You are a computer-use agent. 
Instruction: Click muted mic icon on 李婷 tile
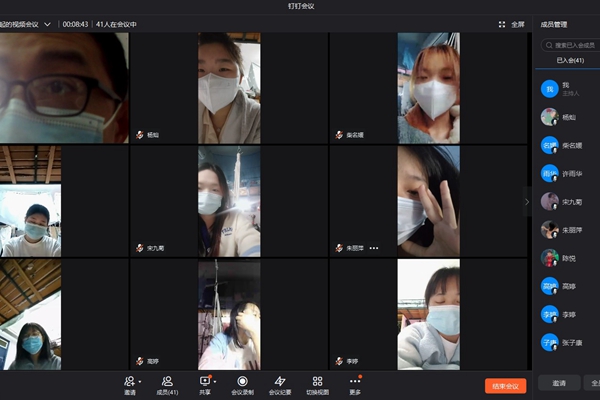pyautogui.click(x=339, y=361)
